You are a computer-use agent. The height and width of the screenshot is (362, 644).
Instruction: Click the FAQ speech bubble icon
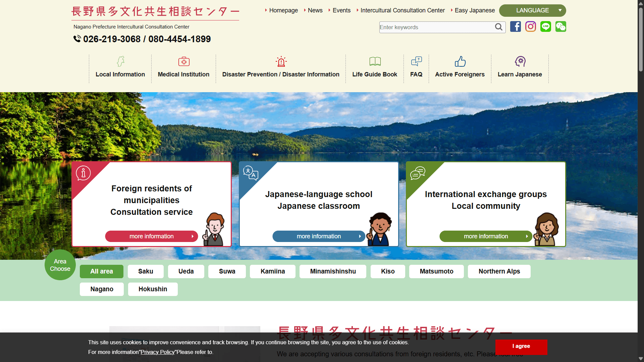(416, 61)
